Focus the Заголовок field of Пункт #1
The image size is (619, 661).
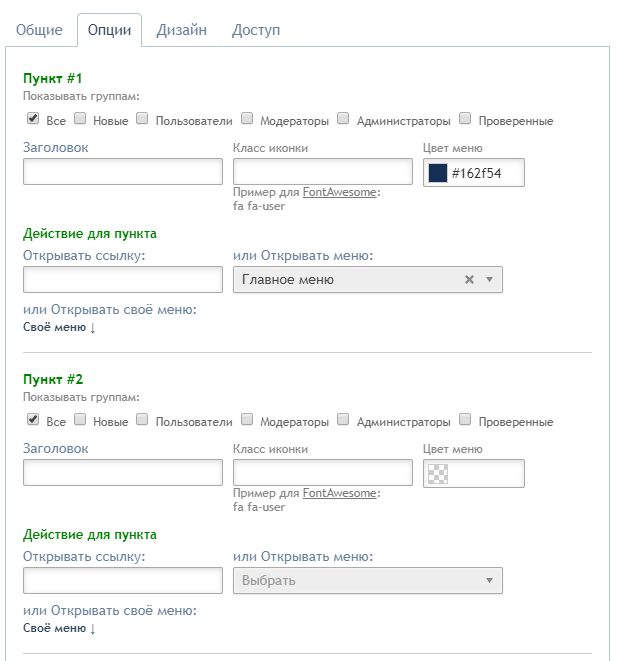tap(123, 172)
